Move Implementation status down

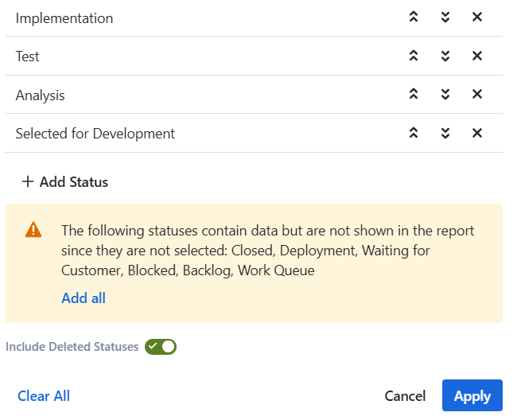445,17
